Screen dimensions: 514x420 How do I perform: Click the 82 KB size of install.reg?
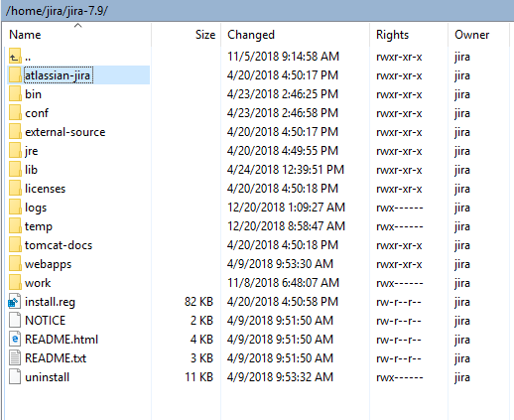[x=198, y=302]
